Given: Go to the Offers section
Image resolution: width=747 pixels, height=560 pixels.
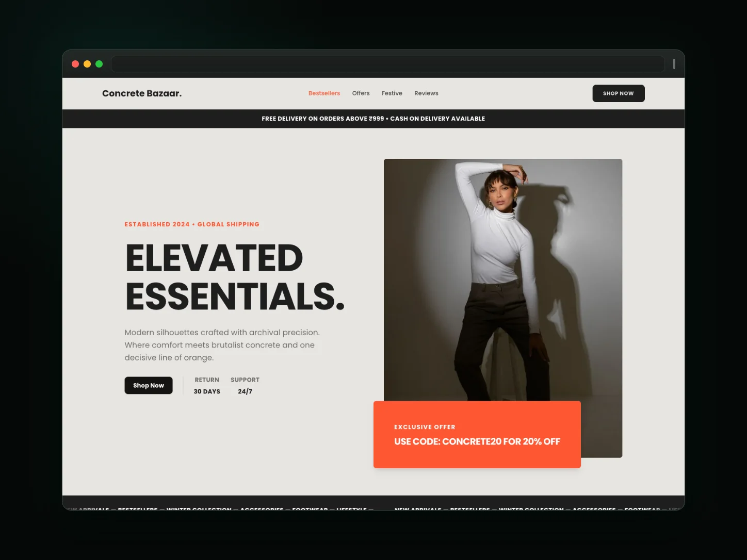Looking at the screenshot, I should pyautogui.click(x=361, y=93).
